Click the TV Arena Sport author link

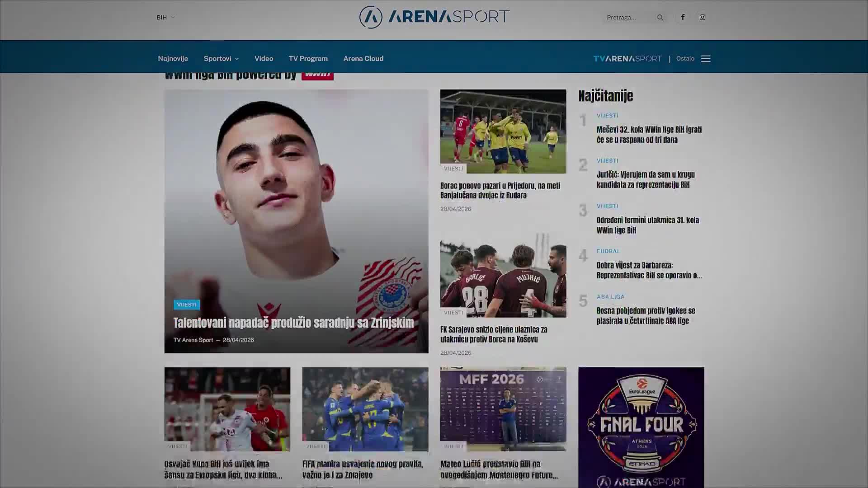tap(193, 340)
